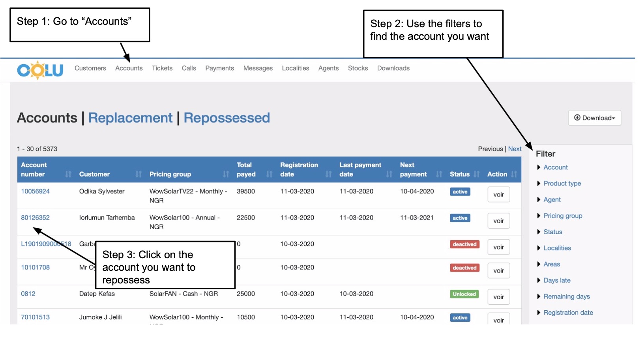
Task: Open the Download dropdown
Action: coord(594,118)
